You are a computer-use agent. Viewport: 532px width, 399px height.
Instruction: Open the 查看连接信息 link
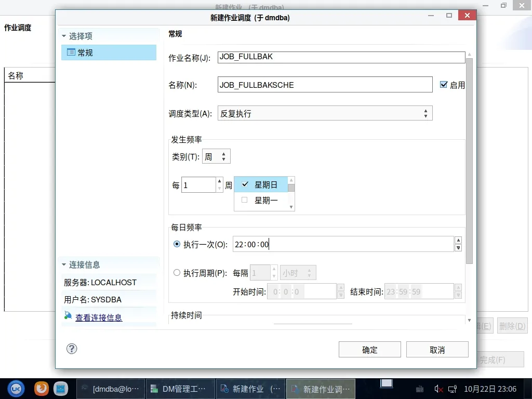(99, 317)
